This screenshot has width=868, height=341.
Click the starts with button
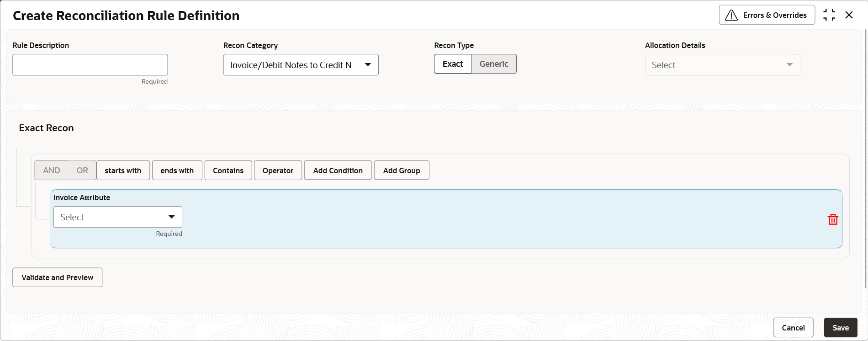(123, 170)
